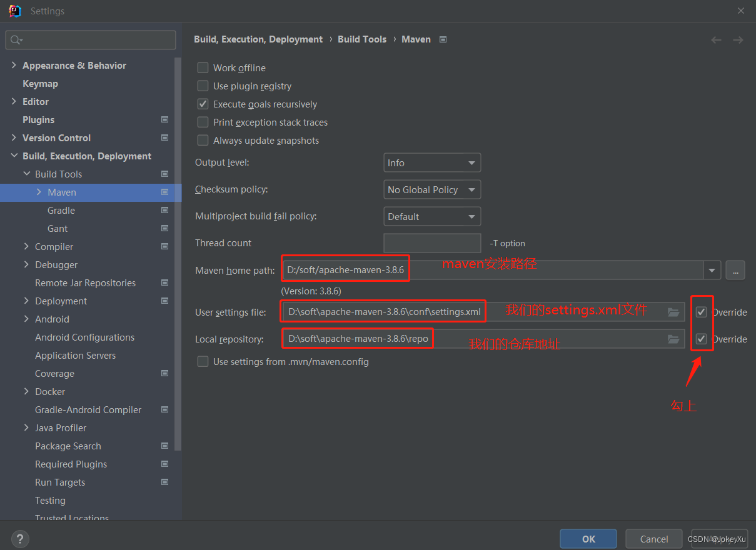Image resolution: width=756 pixels, height=550 pixels.
Task: Click the project icon on the selected Maven row
Action: (x=165, y=192)
